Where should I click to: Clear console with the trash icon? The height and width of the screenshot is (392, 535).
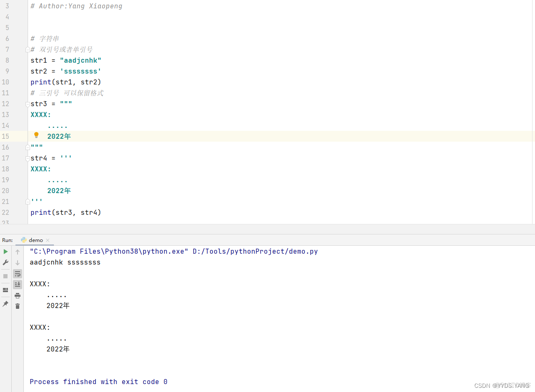click(18, 306)
